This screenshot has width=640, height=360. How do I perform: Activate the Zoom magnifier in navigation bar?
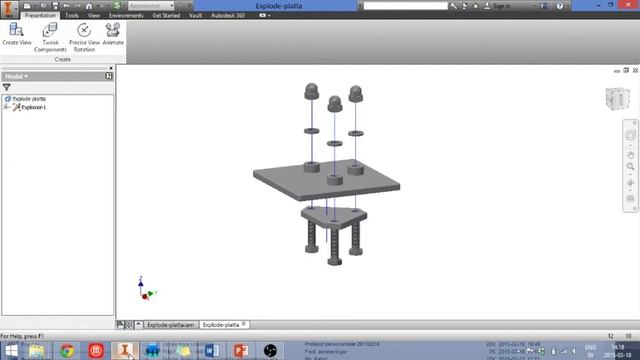pos(630,167)
